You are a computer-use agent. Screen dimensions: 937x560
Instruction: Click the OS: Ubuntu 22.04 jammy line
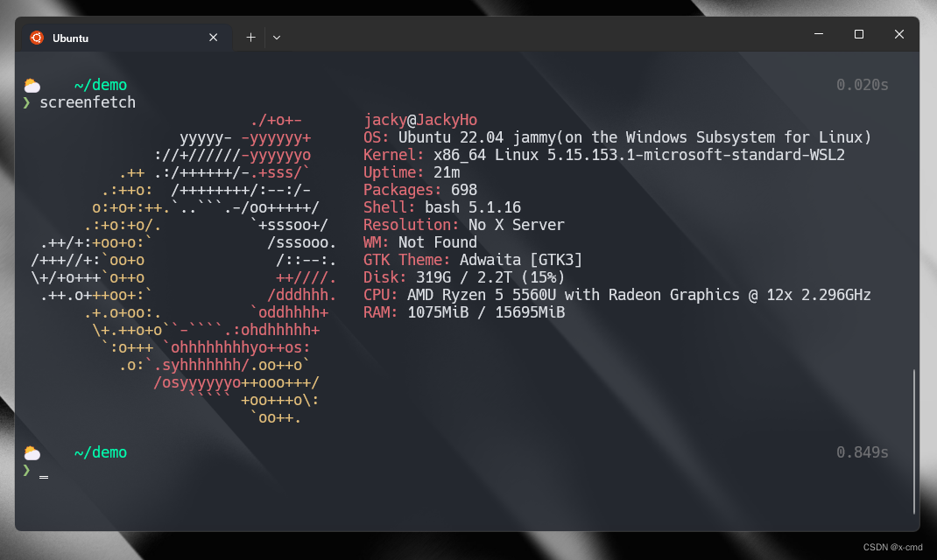click(617, 137)
